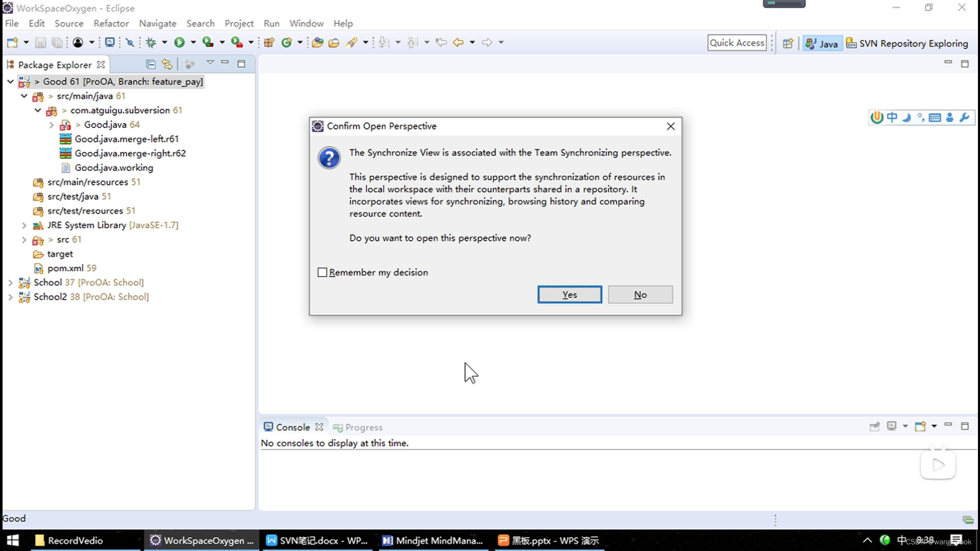Click the Open Console icon
Screen dimensions: 980x551
[920, 427]
